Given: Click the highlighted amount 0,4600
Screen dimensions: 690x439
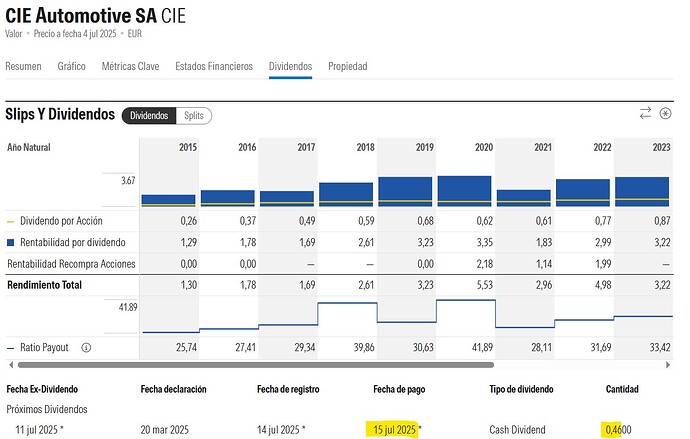Looking at the screenshot, I should point(618,430).
